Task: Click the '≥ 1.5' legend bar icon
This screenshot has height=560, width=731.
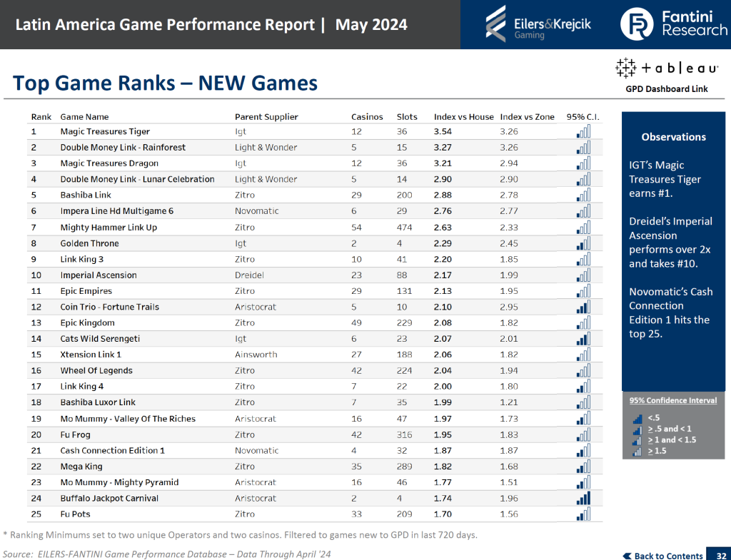Action: point(637,451)
